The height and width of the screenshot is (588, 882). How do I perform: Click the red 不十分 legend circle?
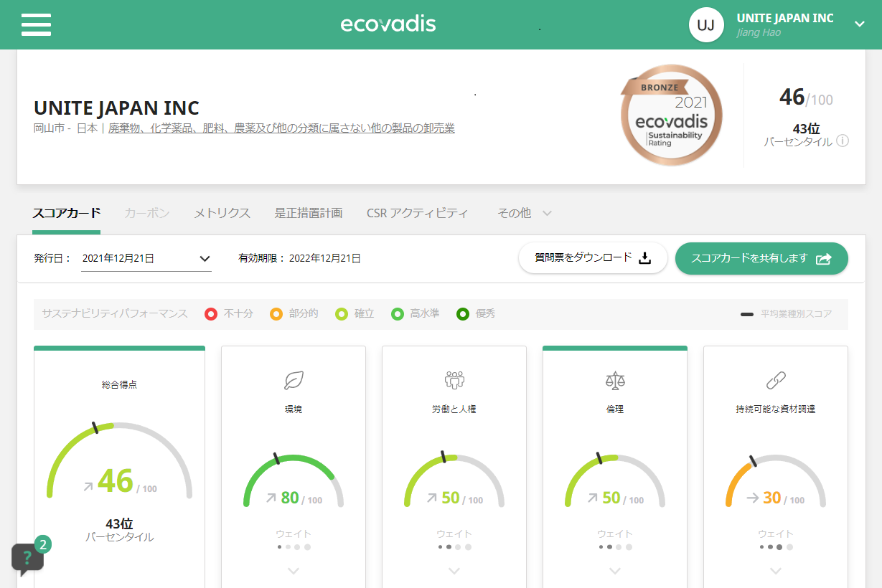click(211, 314)
